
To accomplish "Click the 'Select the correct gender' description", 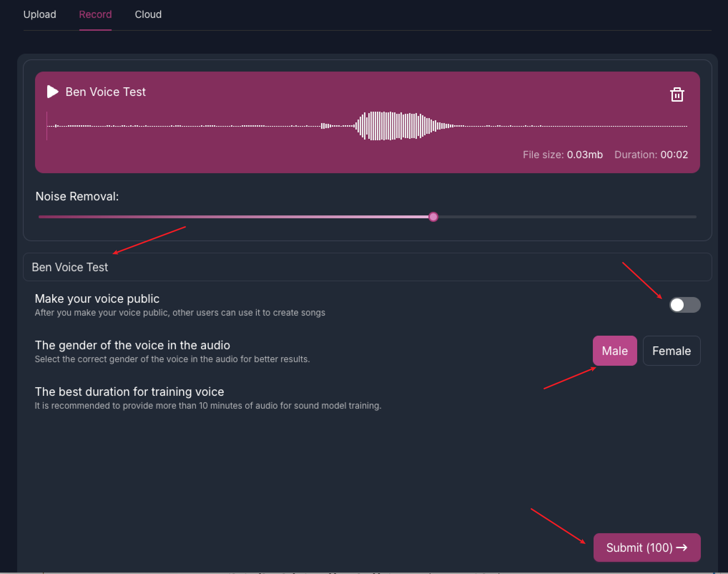I will [x=172, y=359].
